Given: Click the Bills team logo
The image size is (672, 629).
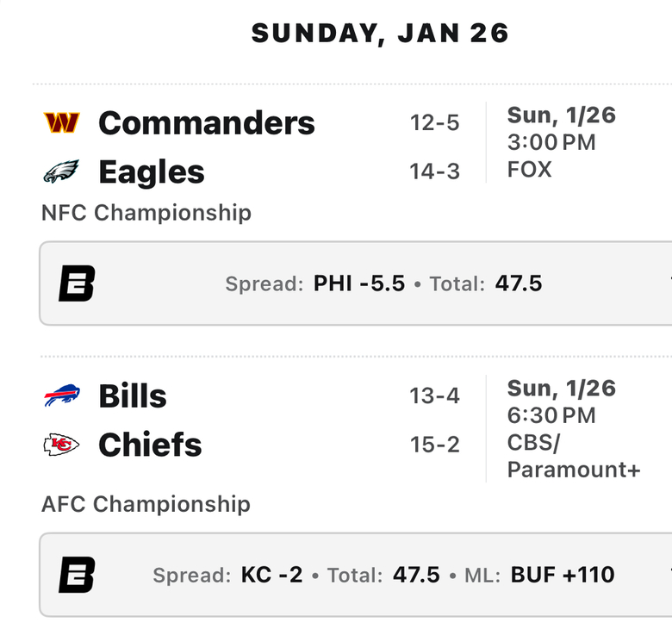Looking at the screenshot, I should point(62,395).
